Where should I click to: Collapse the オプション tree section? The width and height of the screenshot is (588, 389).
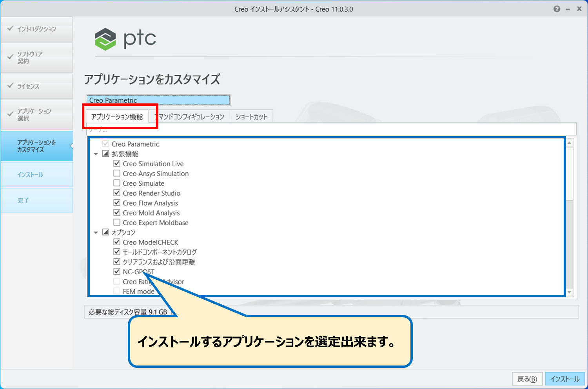[x=96, y=232]
